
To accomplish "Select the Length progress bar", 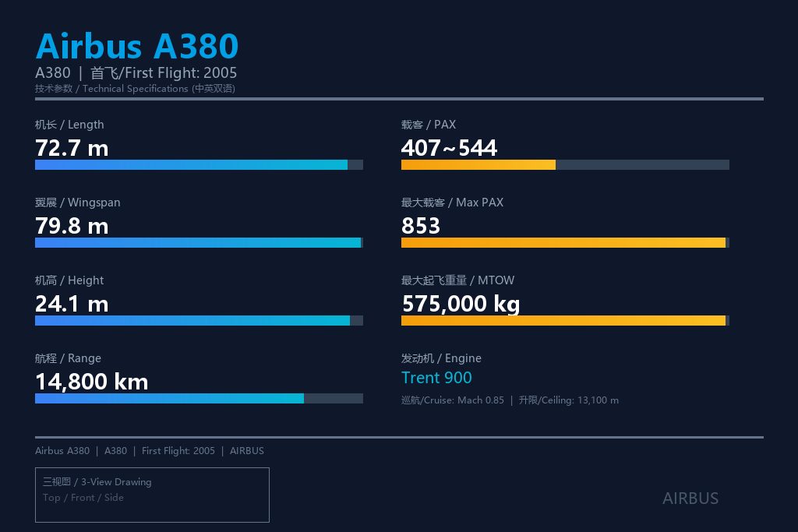I will coord(199,165).
